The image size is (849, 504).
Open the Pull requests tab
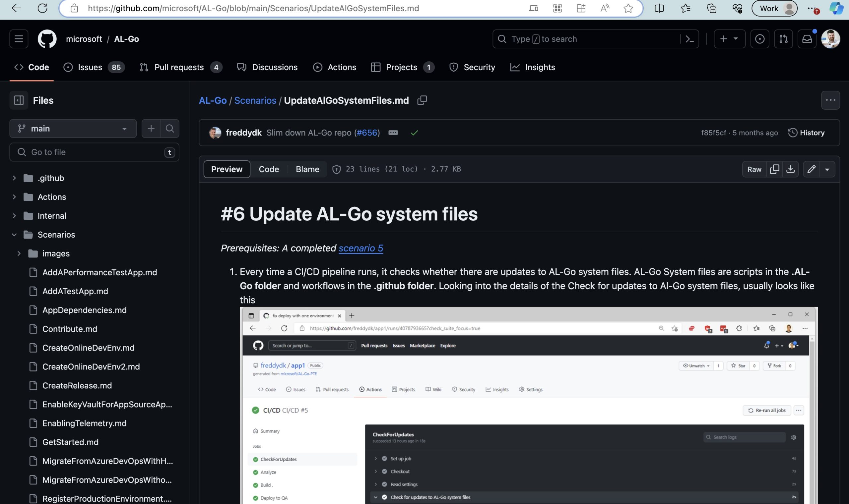179,67
